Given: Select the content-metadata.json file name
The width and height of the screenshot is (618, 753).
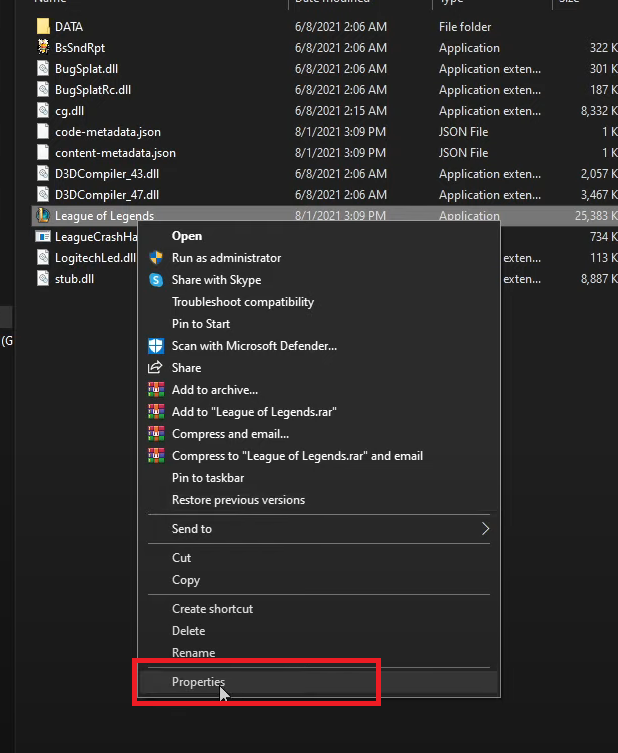Looking at the screenshot, I should click(x=115, y=153).
